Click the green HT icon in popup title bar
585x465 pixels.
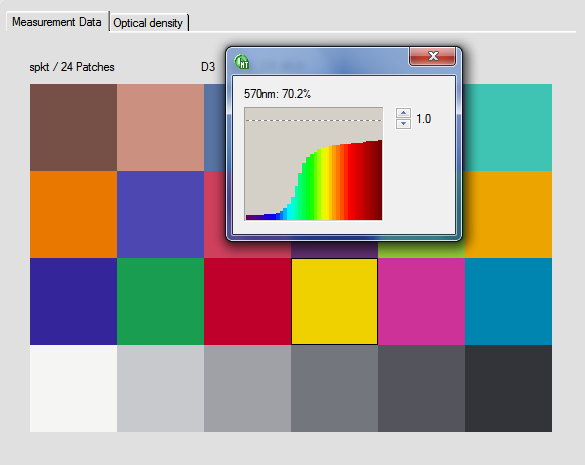click(x=242, y=62)
